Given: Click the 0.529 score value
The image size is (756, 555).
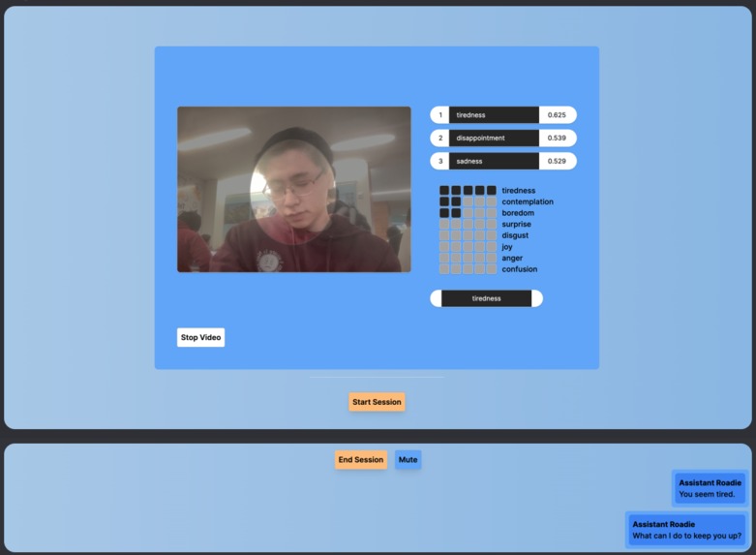Looking at the screenshot, I should pyautogui.click(x=557, y=161).
